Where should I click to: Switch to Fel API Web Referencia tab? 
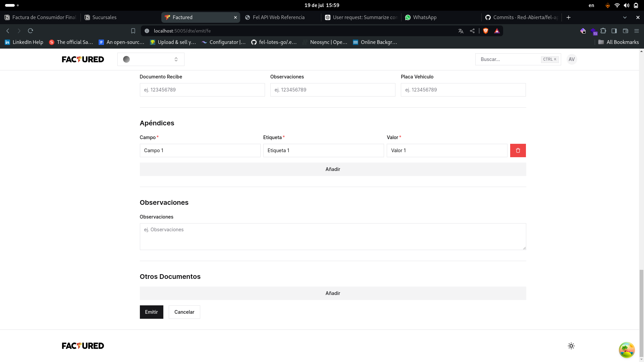click(278, 17)
